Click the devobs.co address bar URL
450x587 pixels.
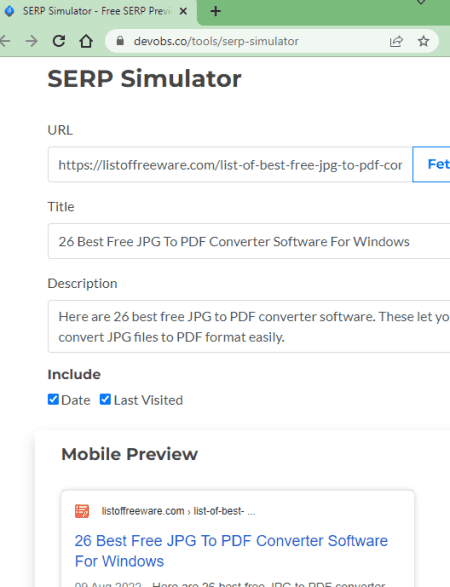216,41
